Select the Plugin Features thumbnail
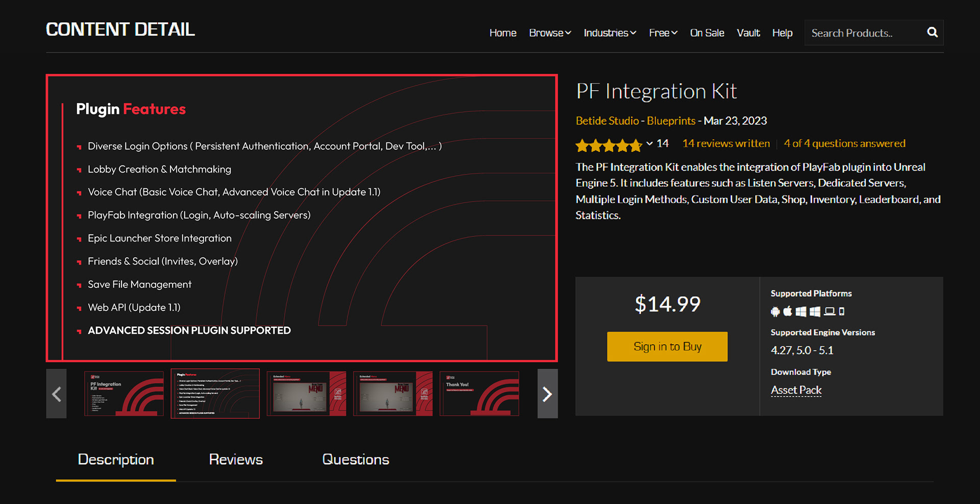980x504 pixels. pos(215,394)
